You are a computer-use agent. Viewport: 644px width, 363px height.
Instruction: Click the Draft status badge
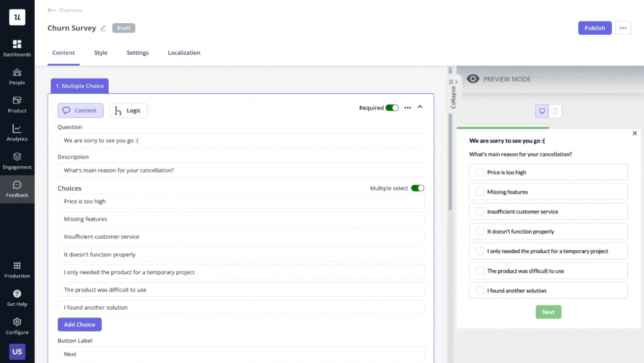[124, 28]
